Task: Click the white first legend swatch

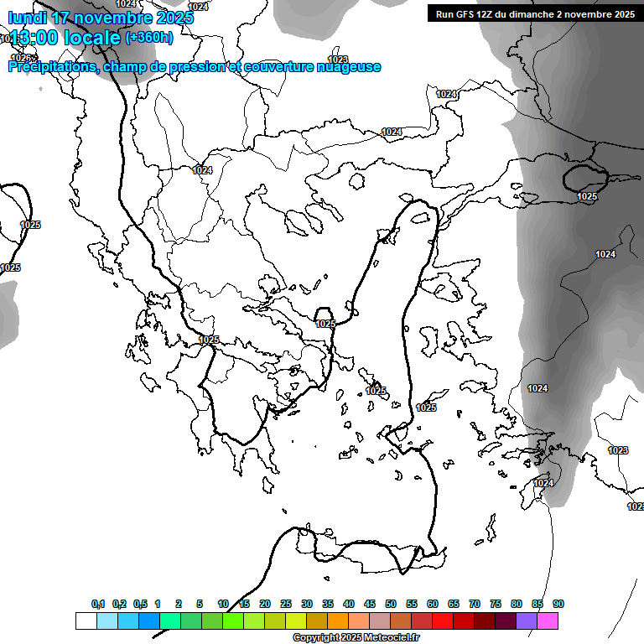Action: (86, 621)
